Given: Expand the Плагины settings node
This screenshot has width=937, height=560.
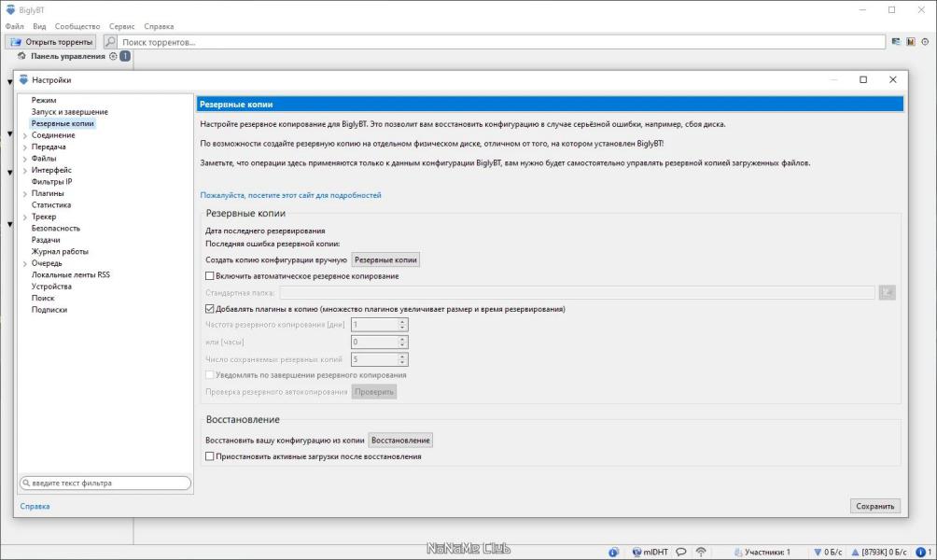Looking at the screenshot, I should (25, 193).
